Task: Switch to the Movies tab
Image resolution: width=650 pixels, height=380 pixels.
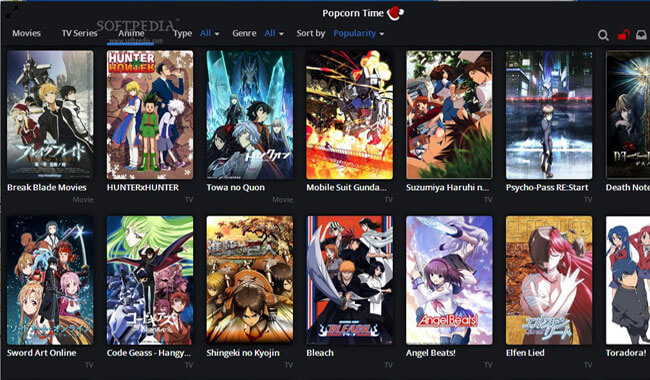Action: [27, 33]
